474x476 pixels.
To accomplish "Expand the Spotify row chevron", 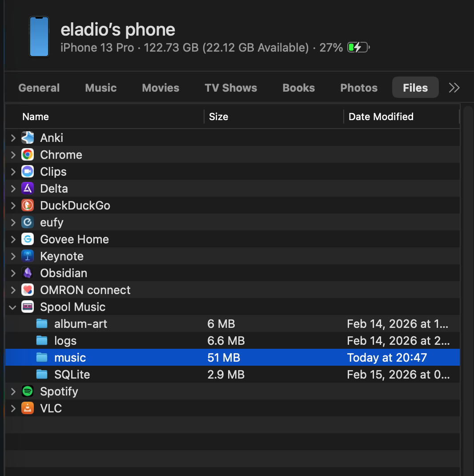I will tap(13, 391).
